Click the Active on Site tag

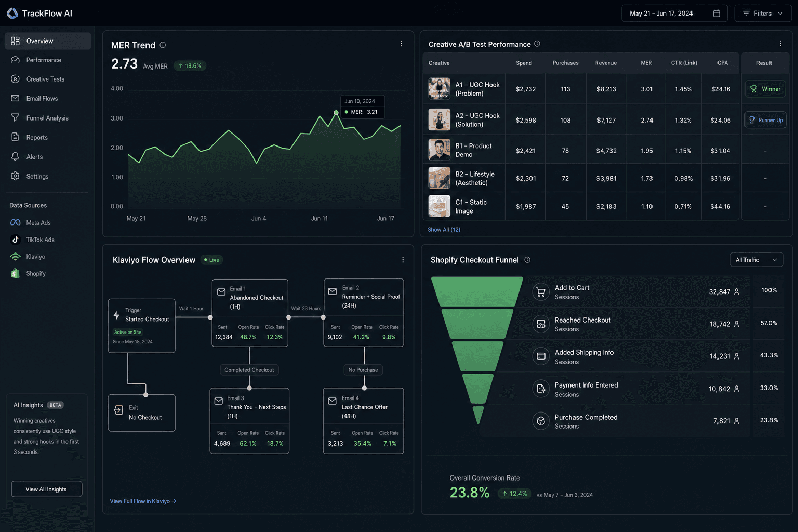[x=128, y=332]
